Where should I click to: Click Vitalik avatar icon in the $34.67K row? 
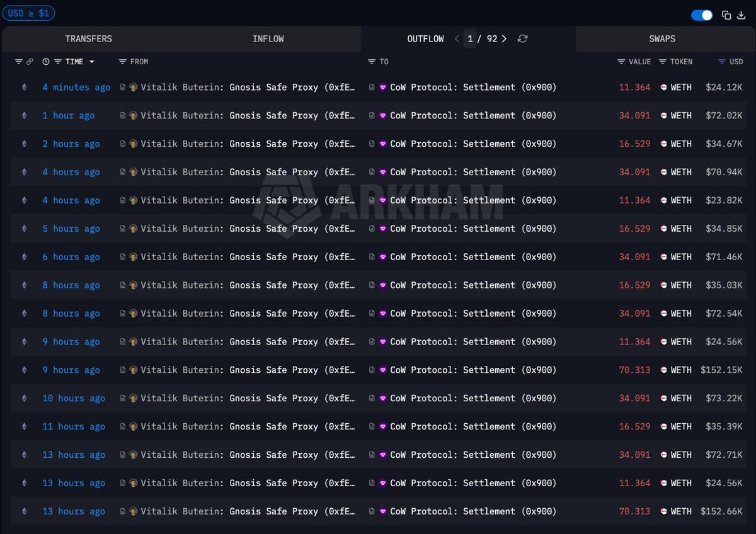[134, 144]
